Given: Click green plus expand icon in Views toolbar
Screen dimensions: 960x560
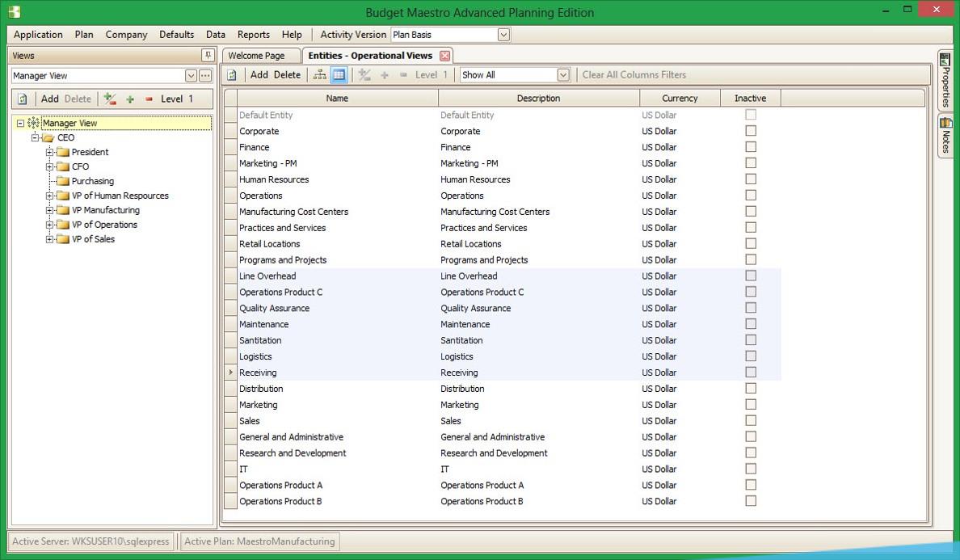Looking at the screenshot, I should coord(130,99).
